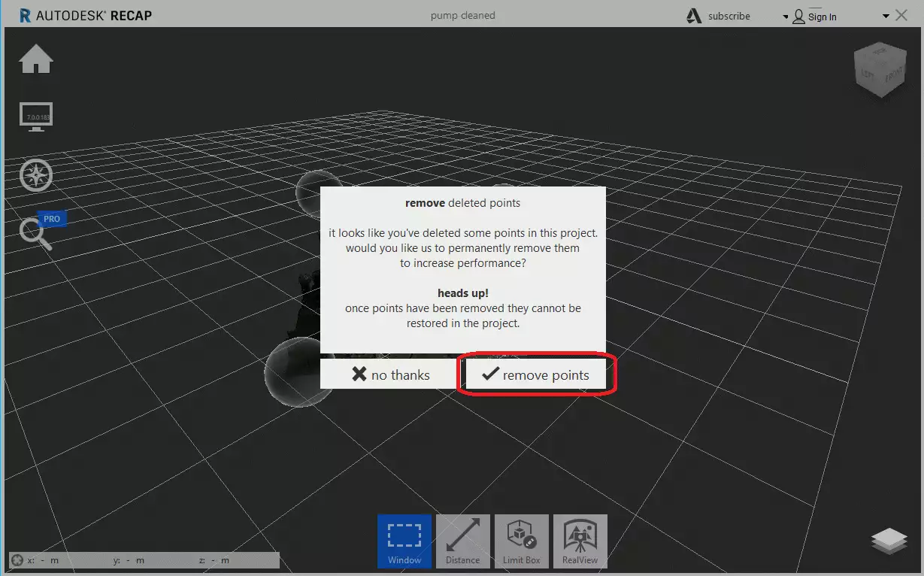Click the coordinate target icon in status bar
This screenshot has width=924, height=576.
[17, 560]
